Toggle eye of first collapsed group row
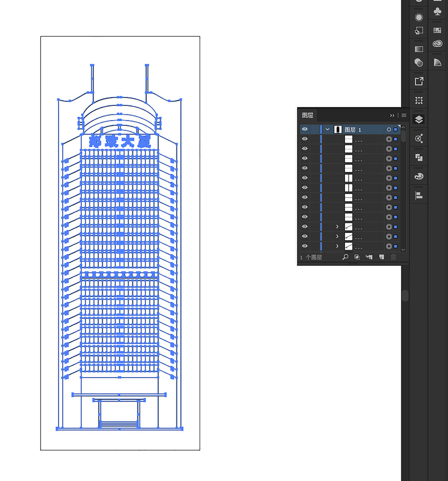 point(305,226)
